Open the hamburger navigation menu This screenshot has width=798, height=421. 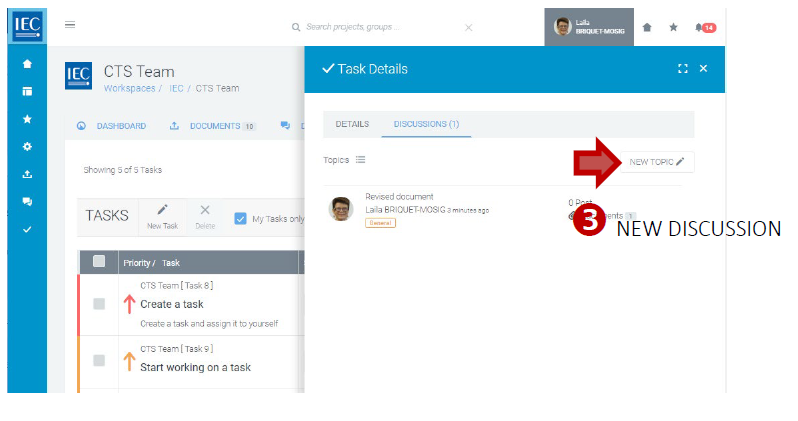click(x=70, y=25)
